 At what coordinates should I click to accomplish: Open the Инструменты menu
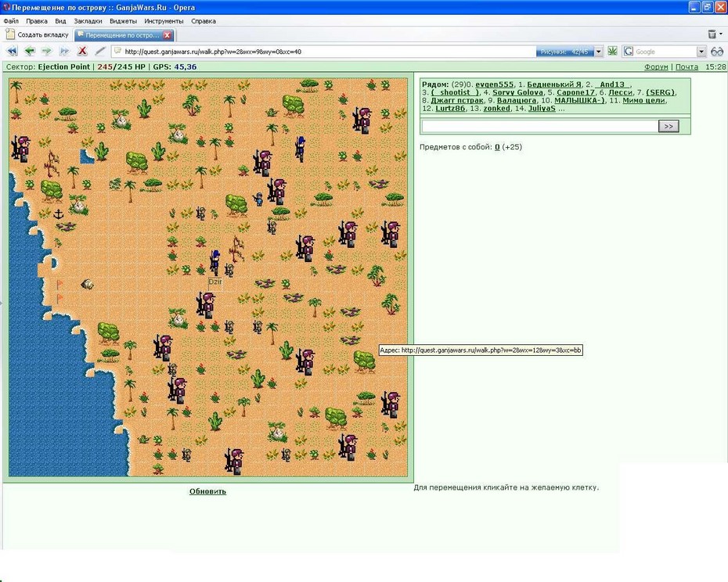pos(164,21)
